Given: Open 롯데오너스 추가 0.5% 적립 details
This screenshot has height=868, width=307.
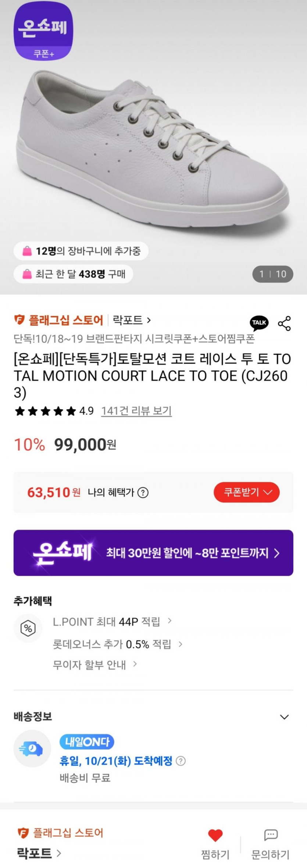Looking at the screenshot, I should pyautogui.click(x=118, y=644).
